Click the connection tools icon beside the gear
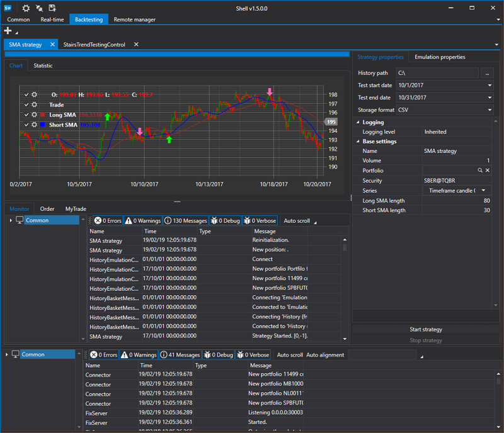Viewport: 504px width, 433px height. coord(39,8)
